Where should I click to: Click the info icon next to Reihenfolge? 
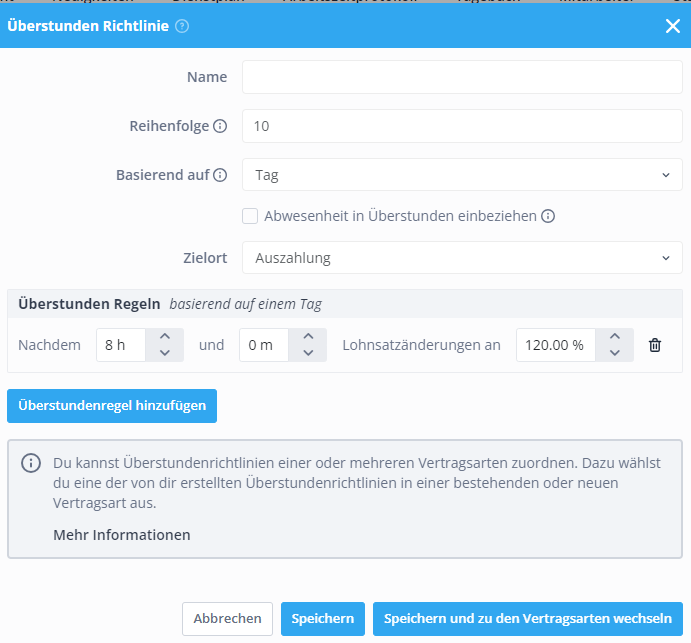[220, 126]
